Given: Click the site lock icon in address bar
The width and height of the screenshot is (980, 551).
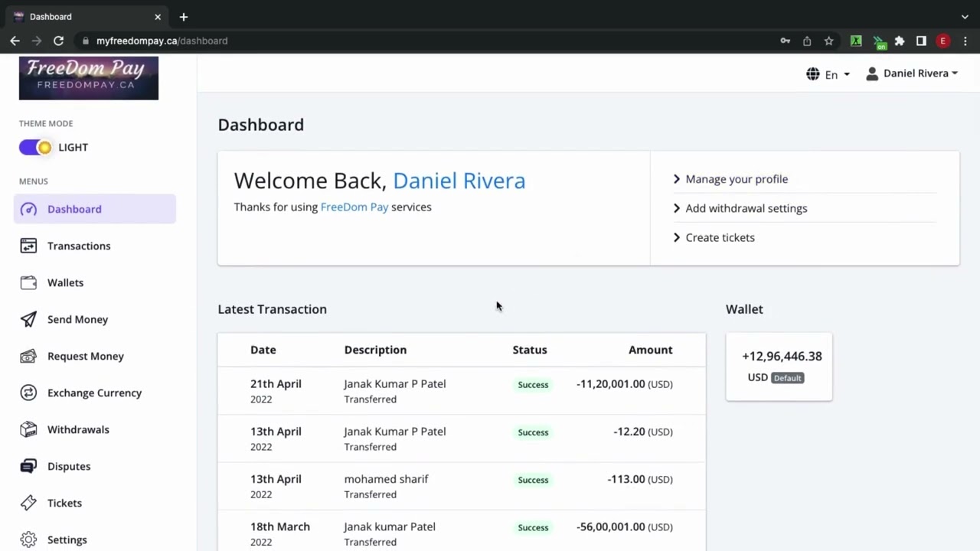Looking at the screenshot, I should [x=86, y=41].
